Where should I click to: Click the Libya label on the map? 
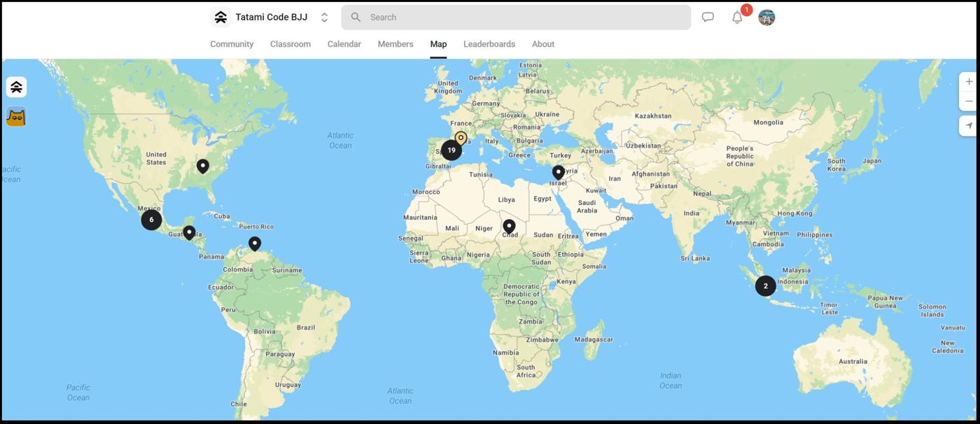(x=506, y=199)
